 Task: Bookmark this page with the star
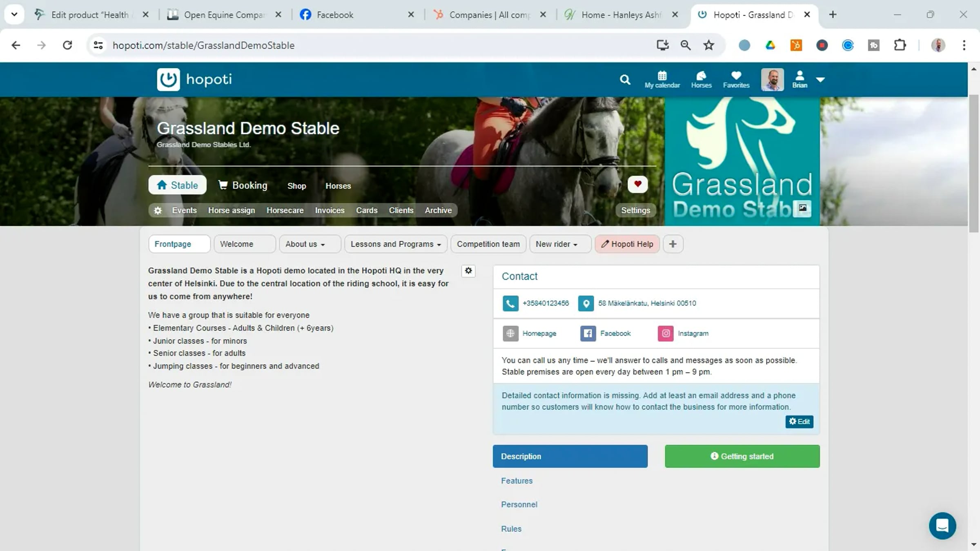(x=709, y=45)
